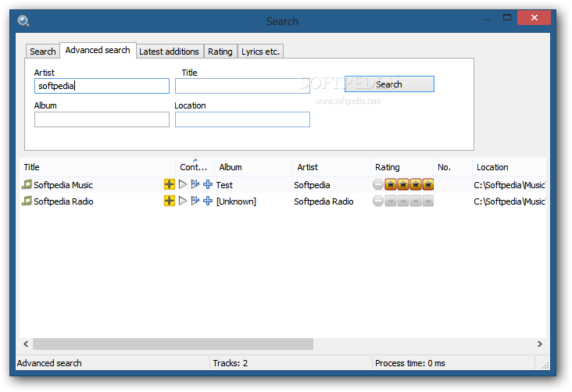Click magnifier icon in title bar
Image resolution: width=572 pixels, height=392 pixels.
coord(23,21)
